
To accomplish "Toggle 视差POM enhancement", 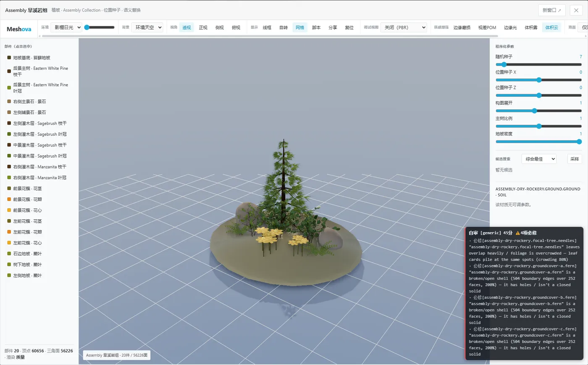I will 487,27.
